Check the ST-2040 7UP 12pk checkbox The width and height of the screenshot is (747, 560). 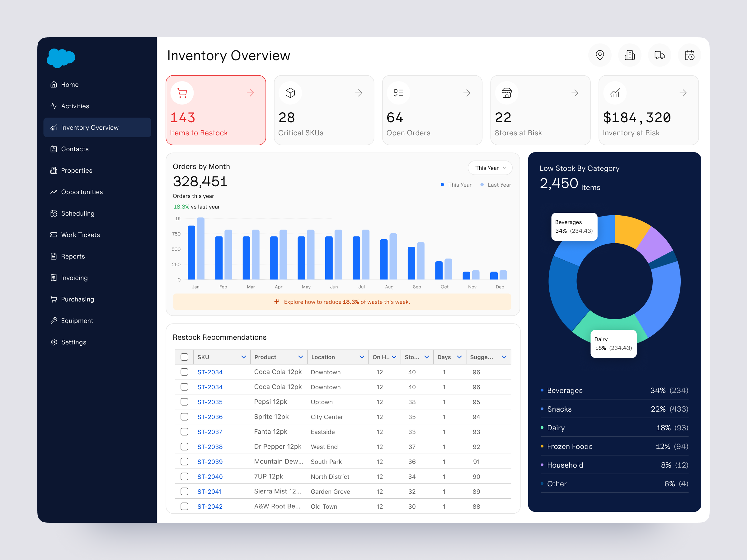click(x=184, y=476)
